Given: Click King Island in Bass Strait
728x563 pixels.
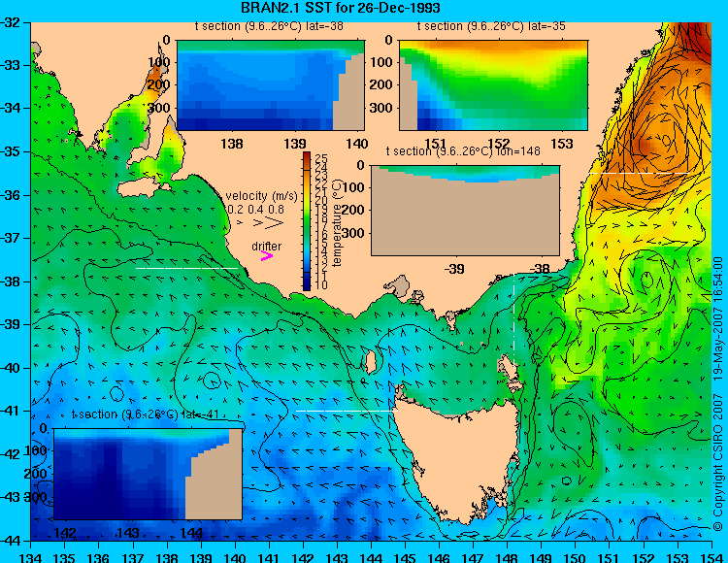Looking at the screenshot, I should pos(370,362).
